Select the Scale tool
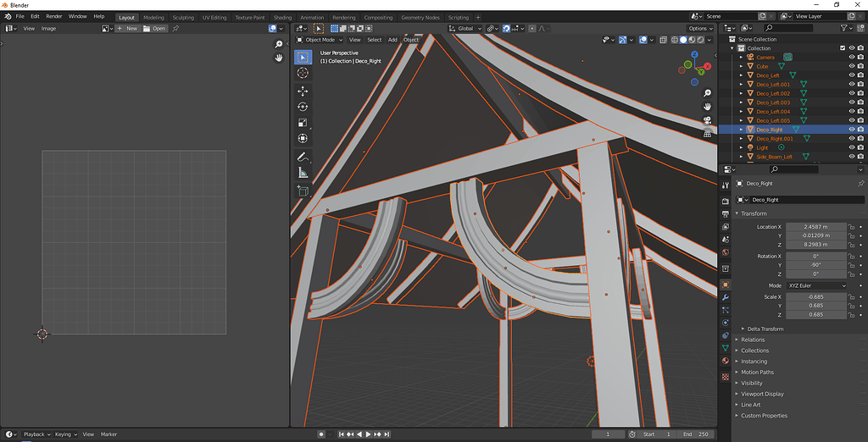 (x=303, y=123)
